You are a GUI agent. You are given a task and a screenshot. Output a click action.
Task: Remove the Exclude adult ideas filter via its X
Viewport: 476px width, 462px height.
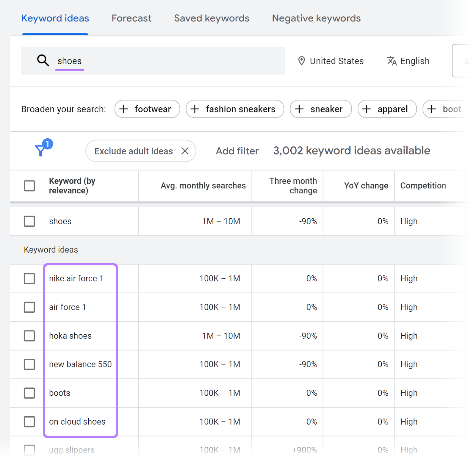click(185, 151)
